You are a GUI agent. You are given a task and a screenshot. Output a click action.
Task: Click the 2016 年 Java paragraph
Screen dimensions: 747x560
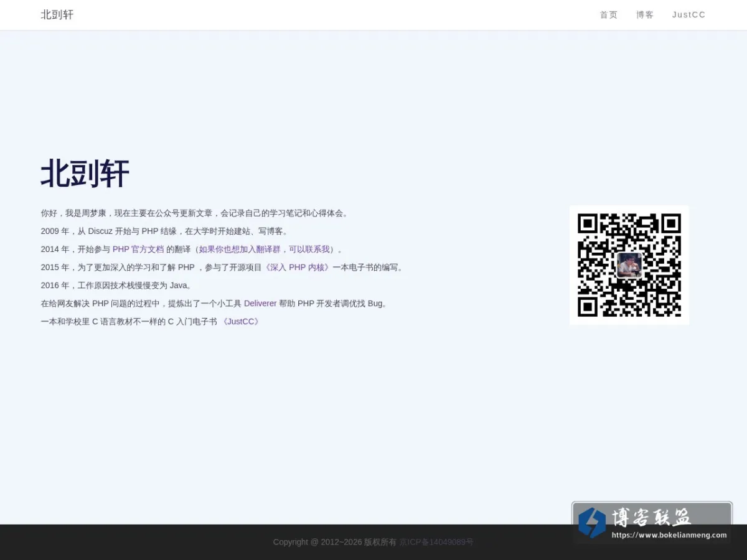[x=118, y=286]
